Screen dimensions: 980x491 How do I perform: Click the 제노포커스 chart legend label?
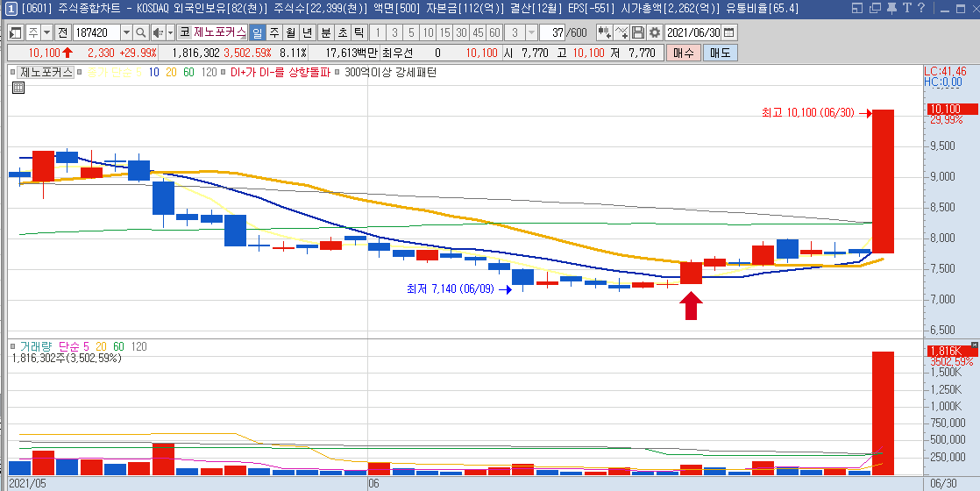click(46, 73)
